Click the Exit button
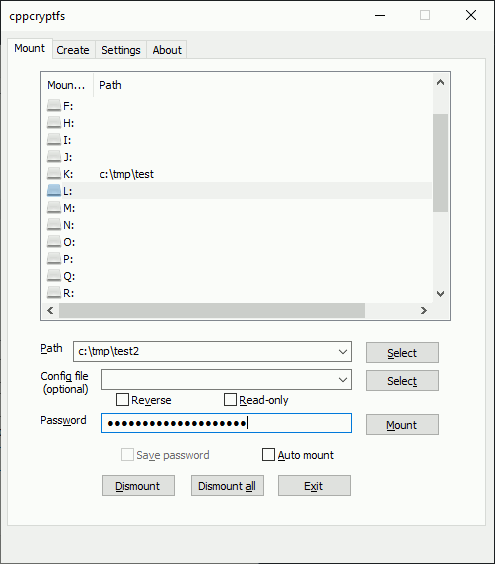495x564 pixels. [314, 486]
